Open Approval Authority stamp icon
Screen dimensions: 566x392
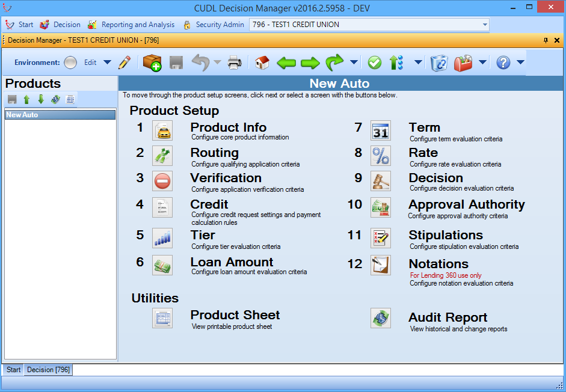tap(381, 207)
